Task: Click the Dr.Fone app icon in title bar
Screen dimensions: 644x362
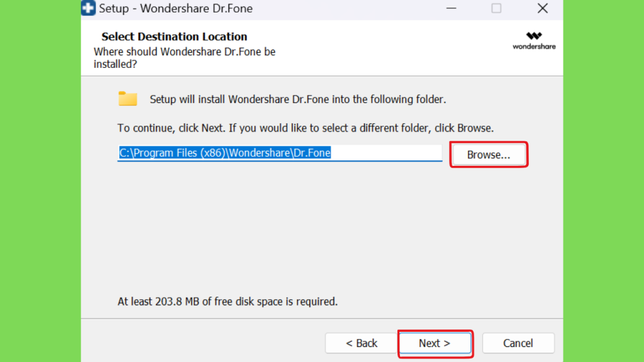Action: point(88,8)
